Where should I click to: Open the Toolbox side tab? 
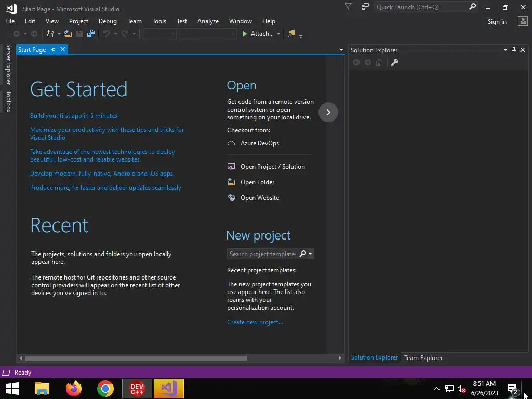pyautogui.click(x=8, y=101)
